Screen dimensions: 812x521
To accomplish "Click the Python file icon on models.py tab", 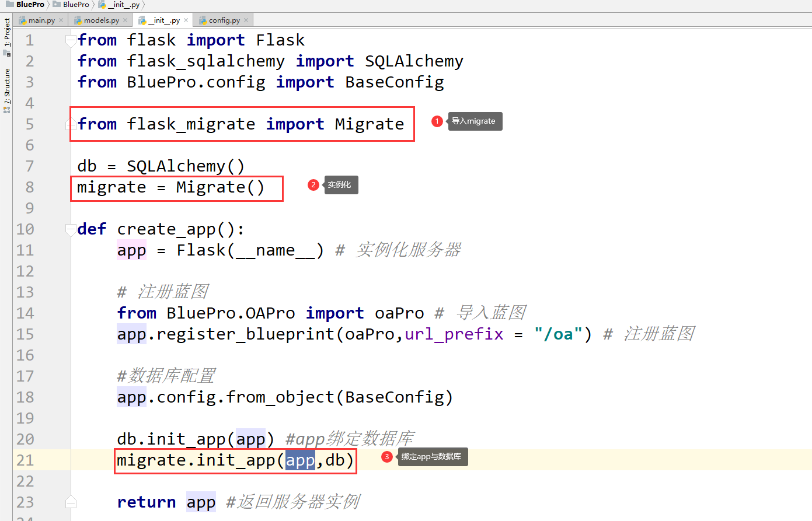I will (x=78, y=20).
